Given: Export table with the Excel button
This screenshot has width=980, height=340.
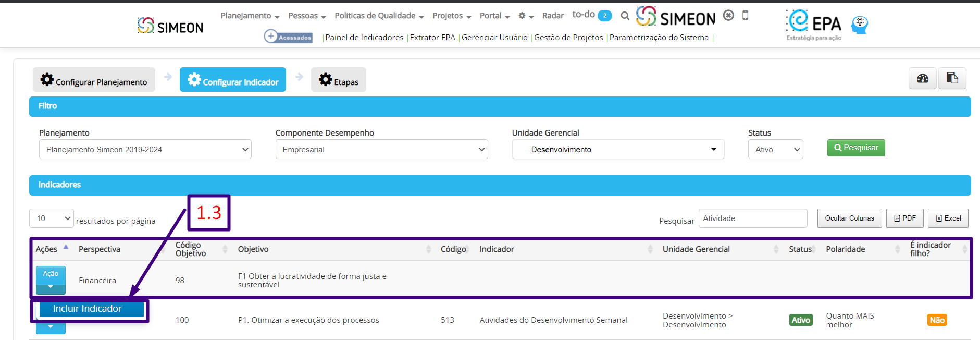Looking at the screenshot, I should pos(948,218).
